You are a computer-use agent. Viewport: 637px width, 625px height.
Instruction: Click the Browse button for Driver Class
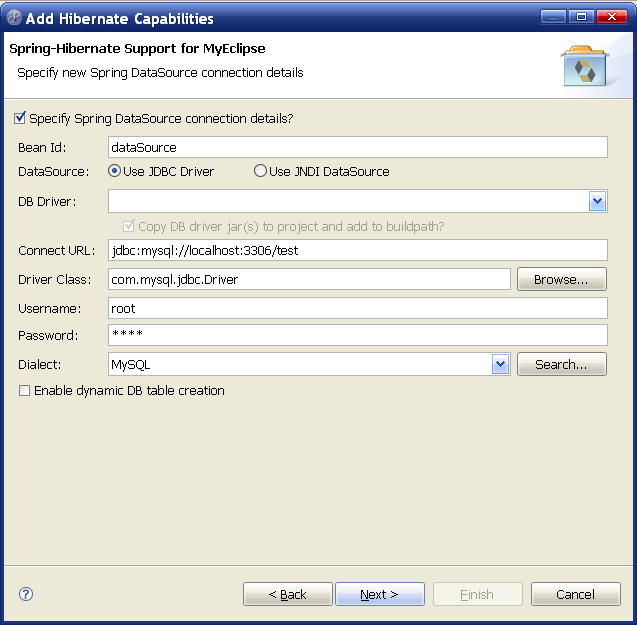pyautogui.click(x=561, y=279)
